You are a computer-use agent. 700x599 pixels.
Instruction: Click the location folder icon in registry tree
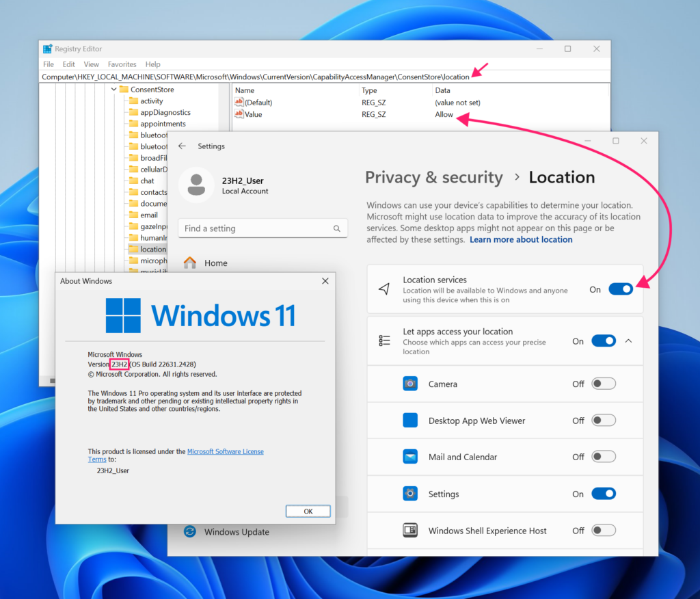click(x=133, y=249)
